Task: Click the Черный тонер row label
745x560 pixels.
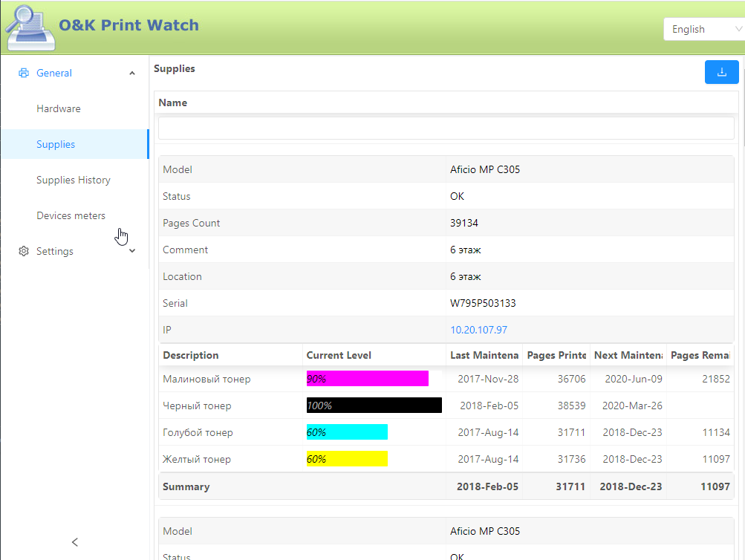Action: (197, 406)
